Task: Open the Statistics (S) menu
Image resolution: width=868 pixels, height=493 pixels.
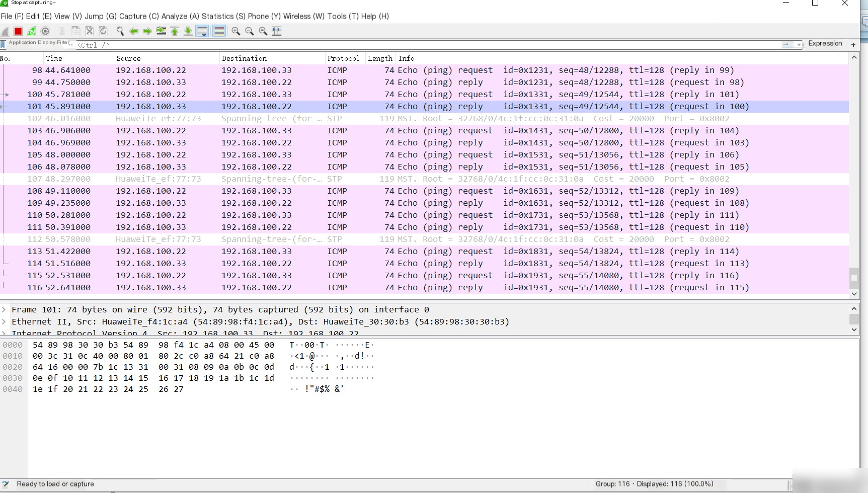Action: coord(223,16)
